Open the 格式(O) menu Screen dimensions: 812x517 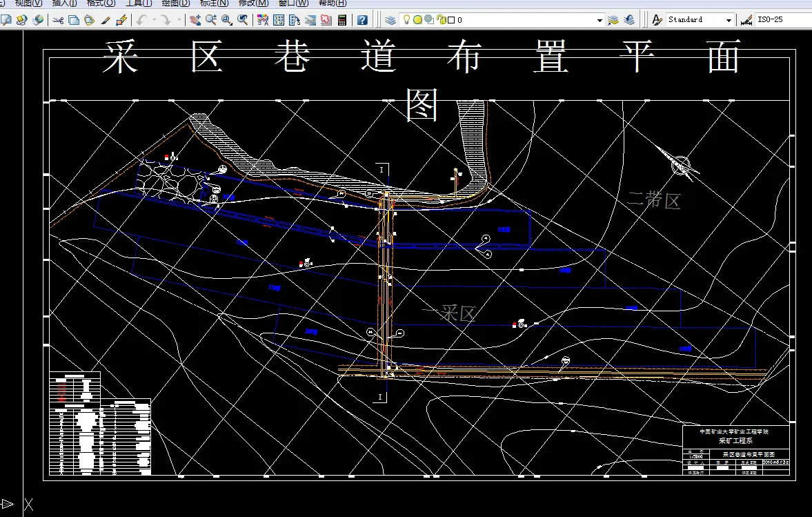pos(101,3)
